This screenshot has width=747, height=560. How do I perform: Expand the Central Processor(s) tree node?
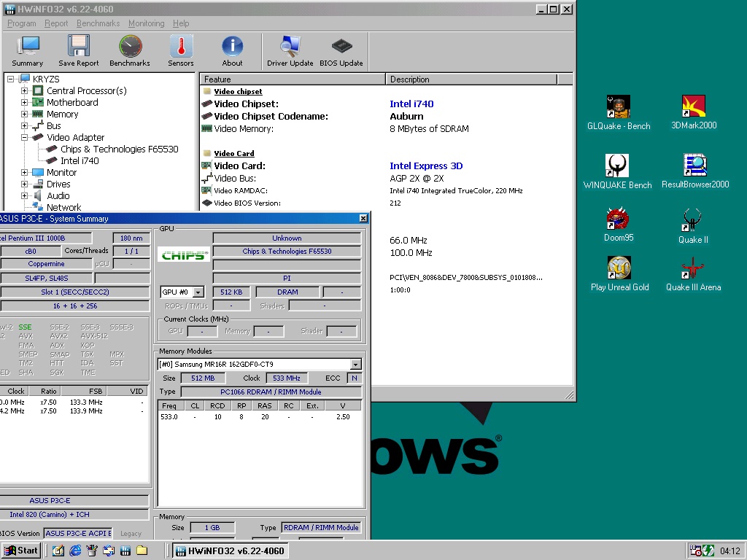pos(24,90)
